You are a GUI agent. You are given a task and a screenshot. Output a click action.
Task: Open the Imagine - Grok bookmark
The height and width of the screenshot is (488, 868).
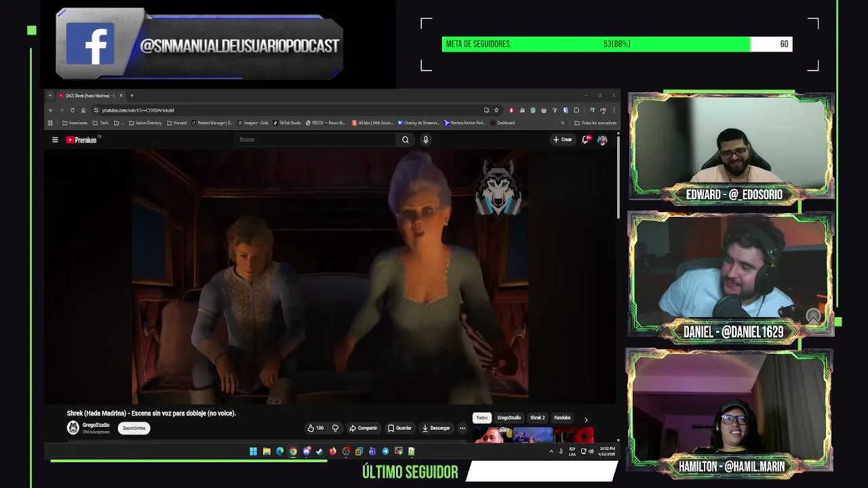click(x=253, y=123)
